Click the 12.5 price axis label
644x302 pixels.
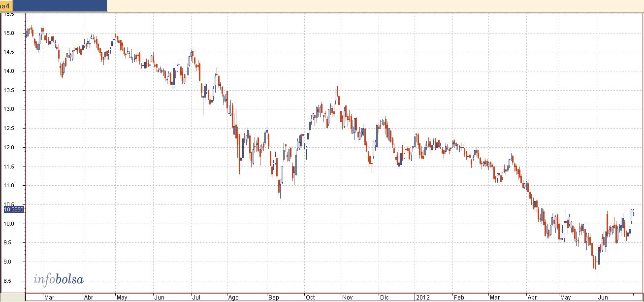(8, 128)
